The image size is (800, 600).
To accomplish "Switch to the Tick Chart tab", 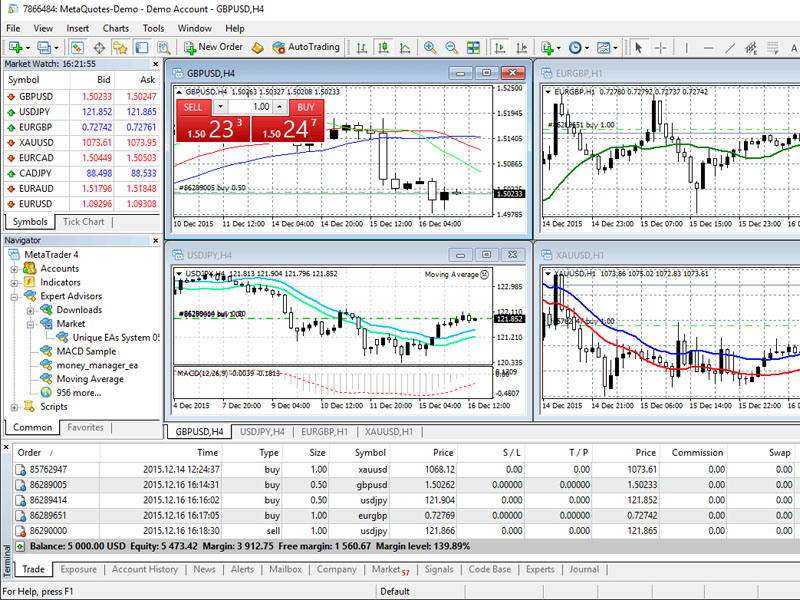I will [x=83, y=222].
